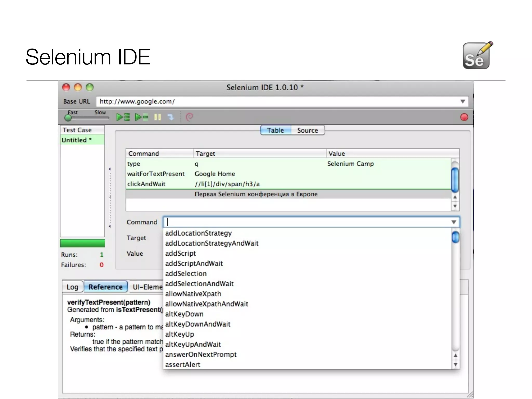Choose addSelectionAndWait from the command list
The width and height of the screenshot is (532, 399).
307,284
